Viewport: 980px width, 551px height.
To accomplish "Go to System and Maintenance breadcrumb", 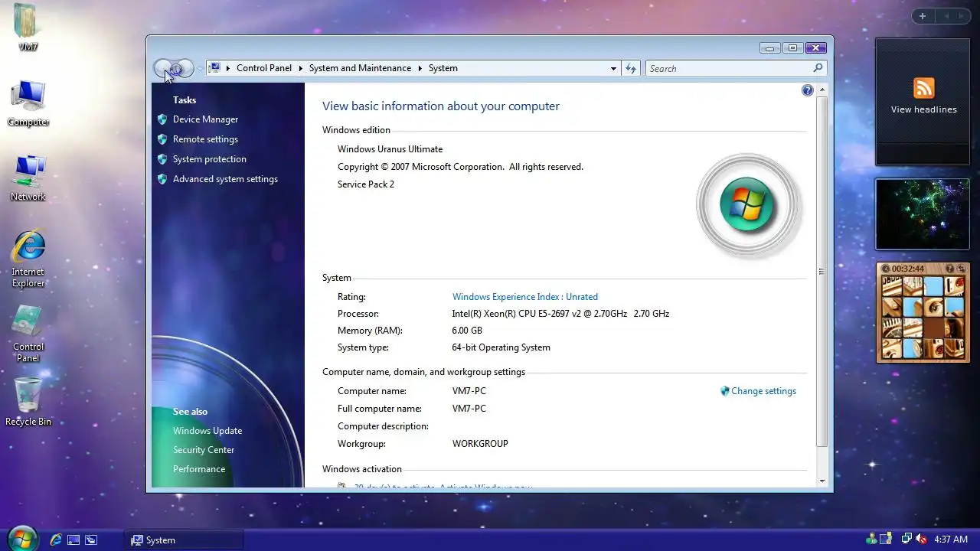I will [360, 68].
